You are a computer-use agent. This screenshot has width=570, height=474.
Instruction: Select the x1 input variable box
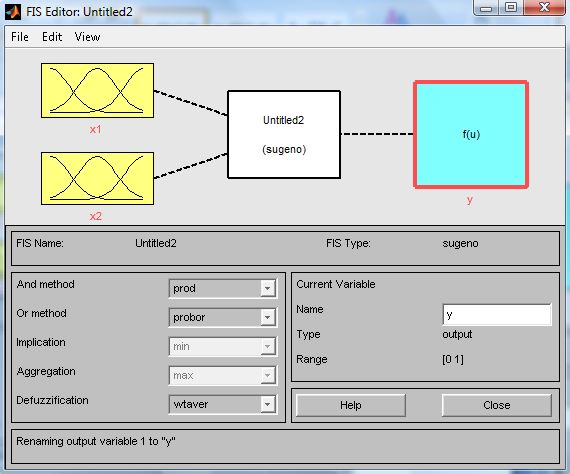(x=97, y=91)
